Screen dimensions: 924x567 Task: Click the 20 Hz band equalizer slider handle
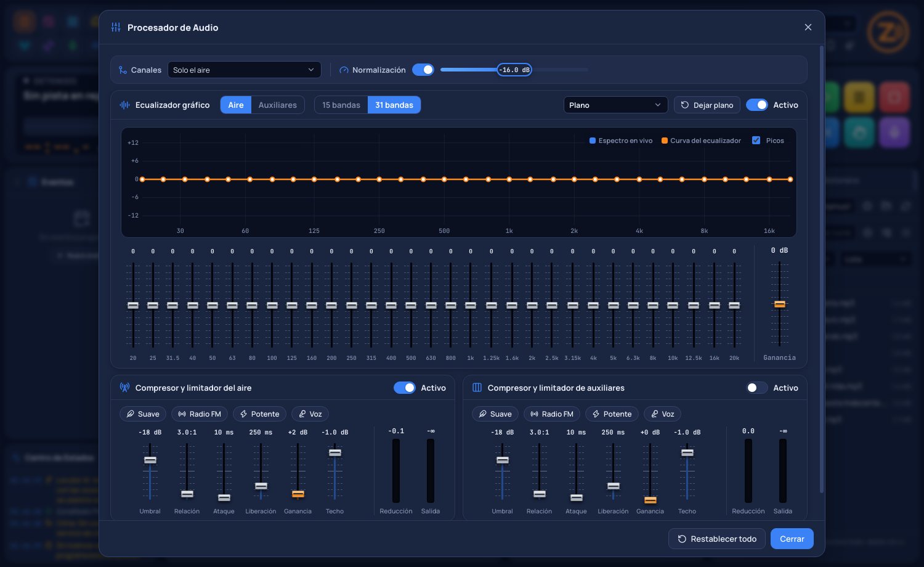pos(133,305)
